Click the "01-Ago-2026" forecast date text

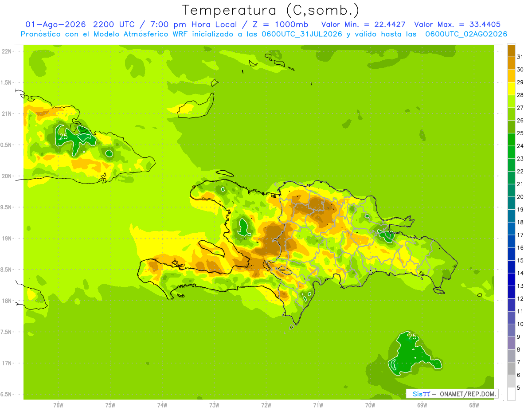(55, 24)
